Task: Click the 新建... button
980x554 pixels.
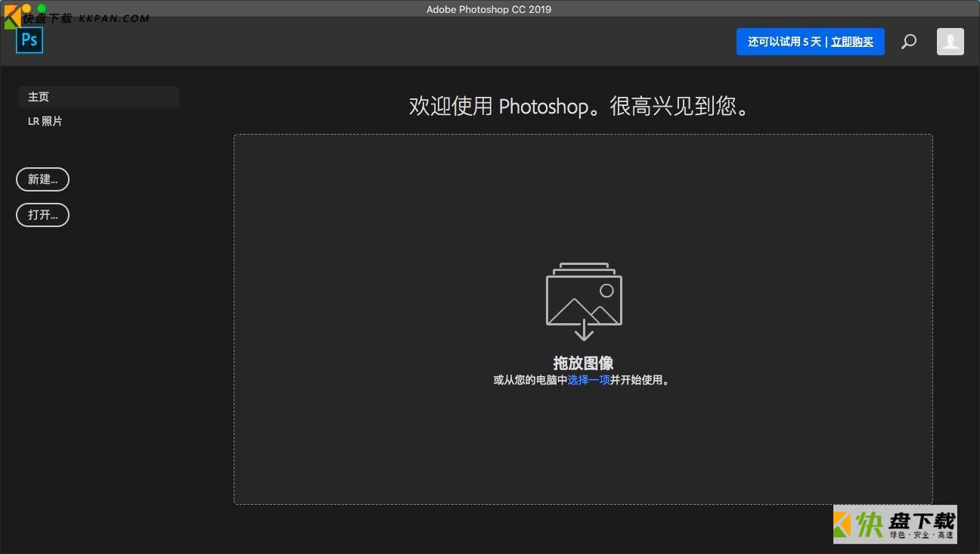Action: (42, 179)
